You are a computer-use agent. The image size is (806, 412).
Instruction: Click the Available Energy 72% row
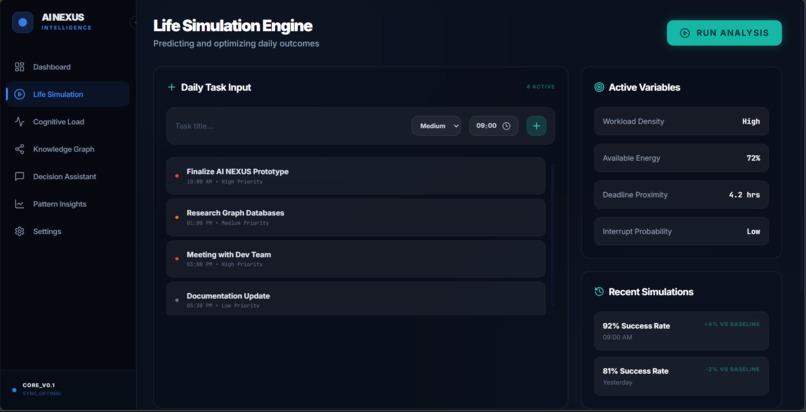pos(681,158)
